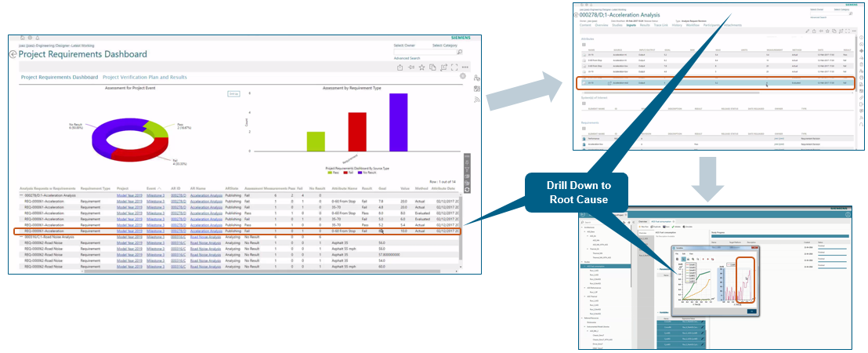Viewport: 868px width, 353px height.
Task: Collapse the 000278/D;1-Acceleration Analysis group row
Action: [x=22, y=195]
